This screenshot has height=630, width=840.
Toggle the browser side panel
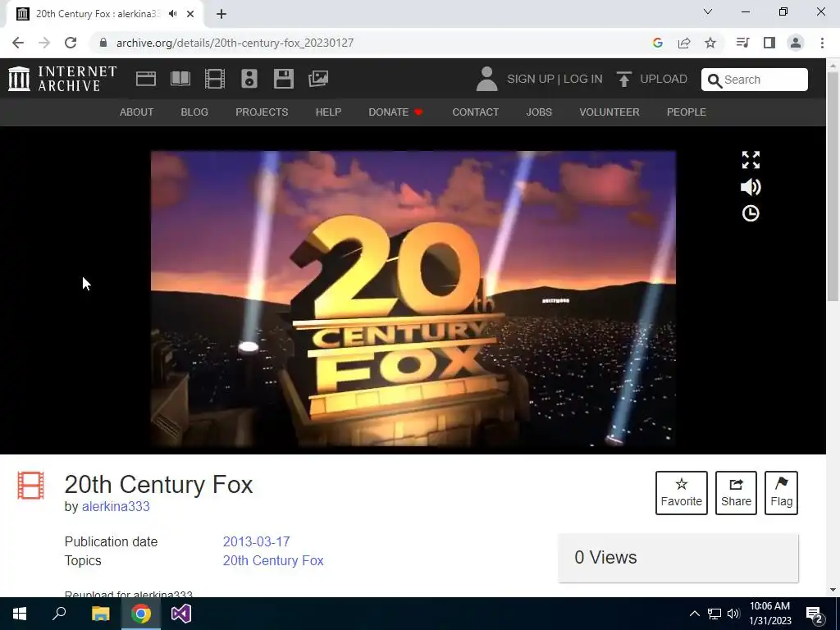(x=769, y=43)
